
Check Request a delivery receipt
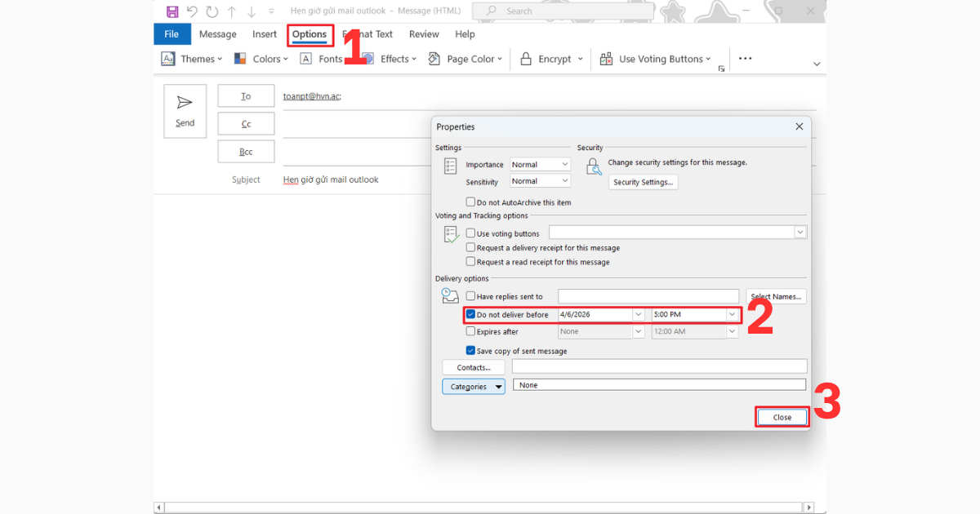pyautogui.click(x=470, y=247)
